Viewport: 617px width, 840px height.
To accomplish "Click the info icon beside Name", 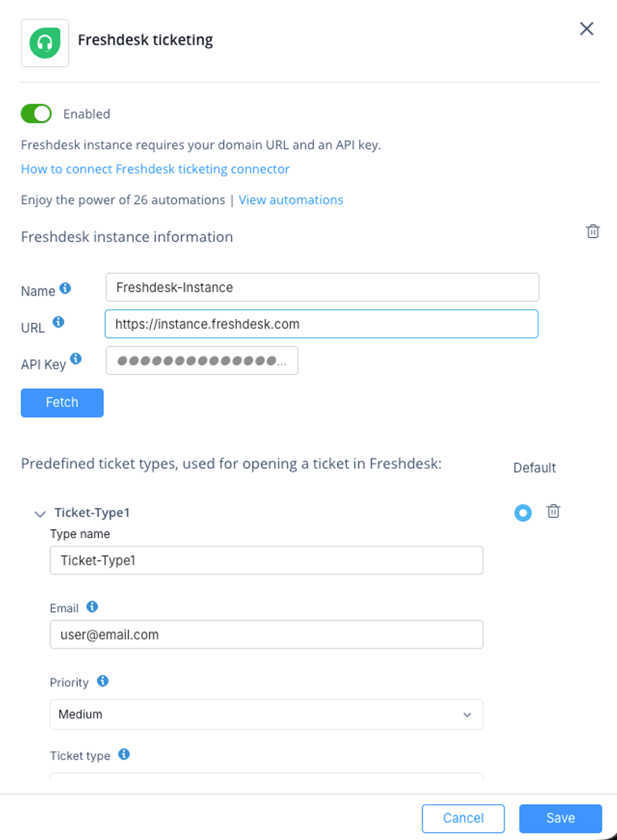I will 65,288.
